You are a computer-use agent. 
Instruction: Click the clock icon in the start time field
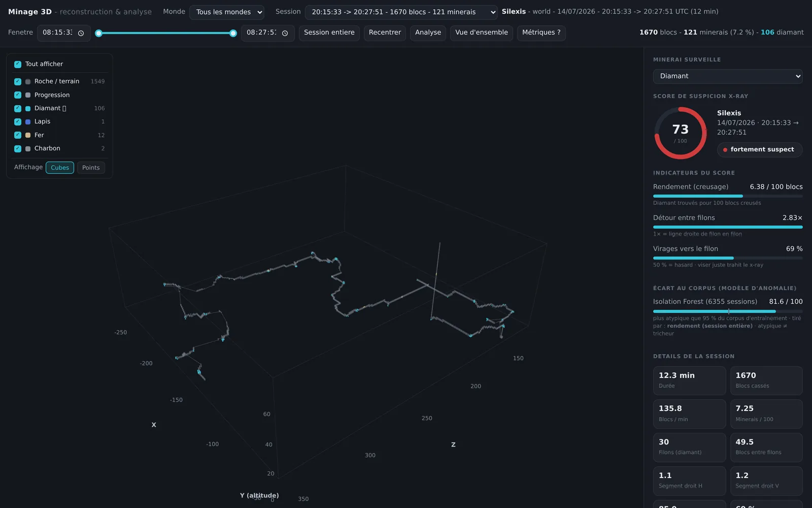(81, 33)
